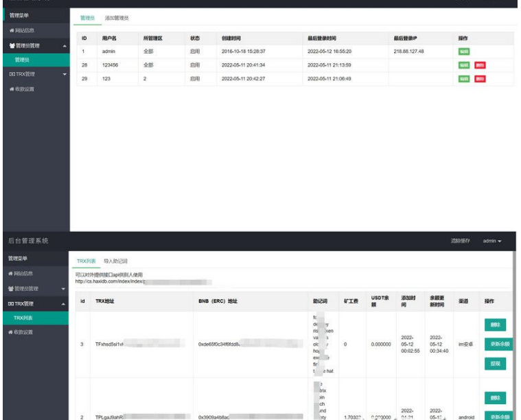
Task: Collapse 管理员管理 using the up caret in upper sidebar
Action: point(65,46)
